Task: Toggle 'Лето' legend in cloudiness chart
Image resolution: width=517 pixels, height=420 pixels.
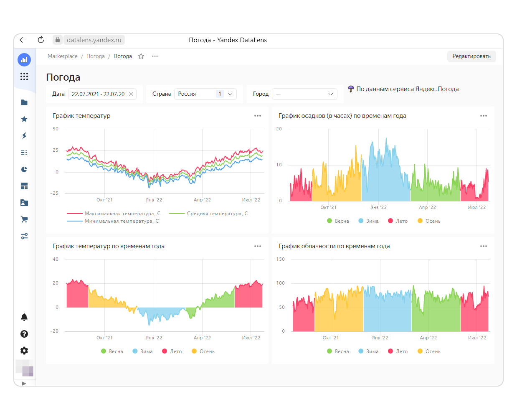Action: click(x=398, y=351)
